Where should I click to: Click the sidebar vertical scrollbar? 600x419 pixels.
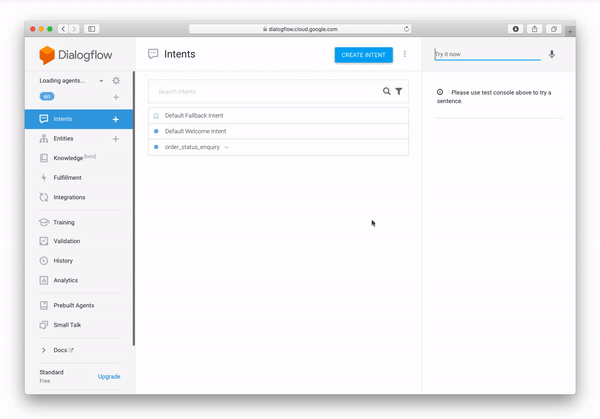(134, 209)
